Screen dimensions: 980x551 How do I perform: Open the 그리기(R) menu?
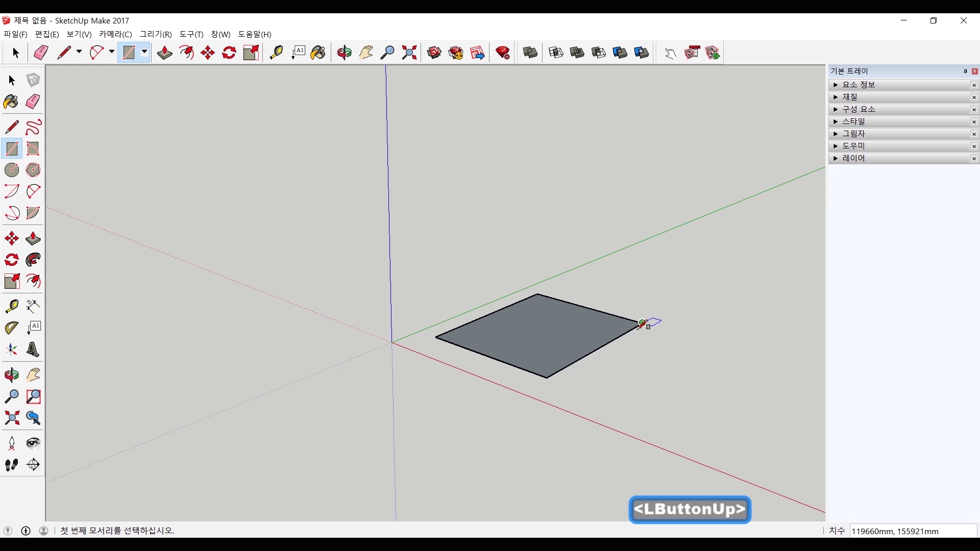click(156, 34)
